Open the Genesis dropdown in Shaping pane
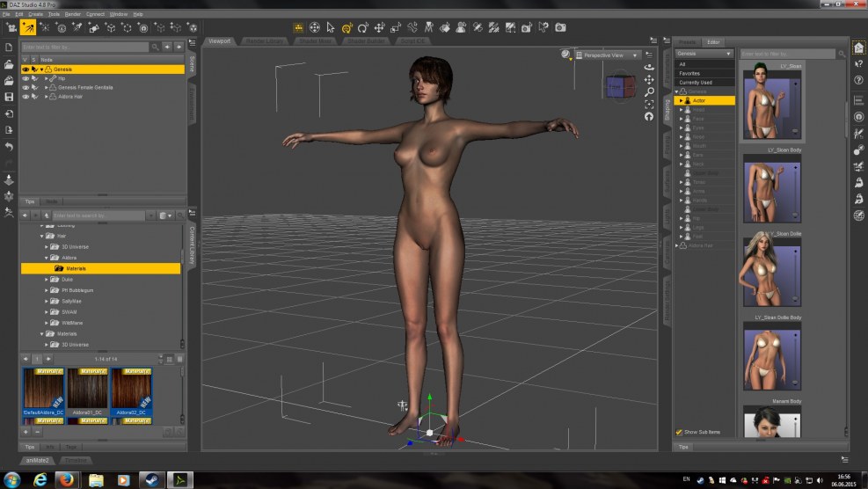 (x=704, y=54)
